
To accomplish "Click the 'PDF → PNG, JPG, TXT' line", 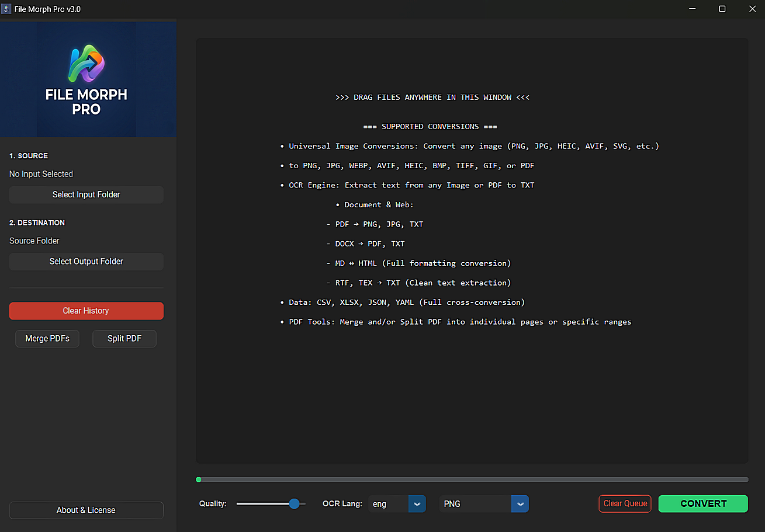I will point(375,224).
